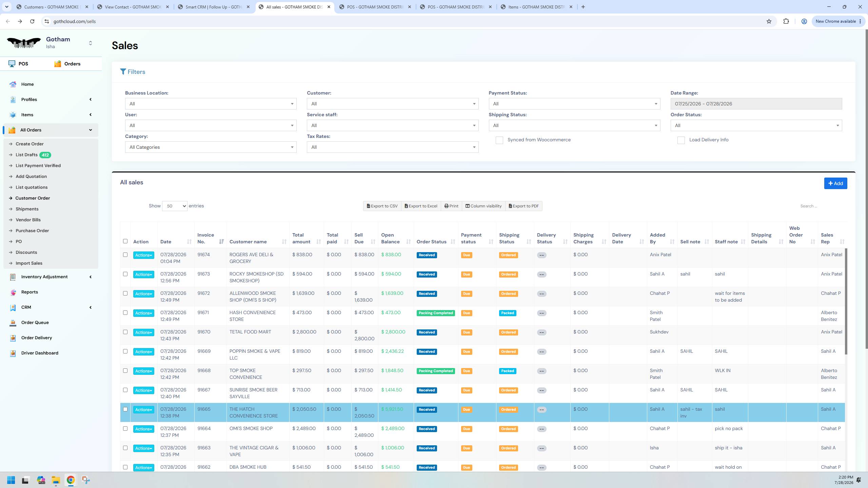Open the Driver Dashboard icon
The height and width of the screenshot is (488, 868).
(x=13, y=353)
